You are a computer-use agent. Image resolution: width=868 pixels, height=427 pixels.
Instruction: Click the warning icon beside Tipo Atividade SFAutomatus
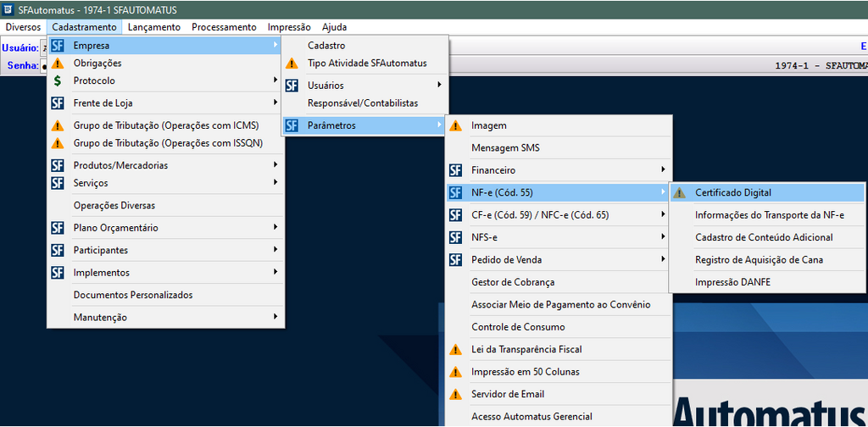[x=292, y=64]
